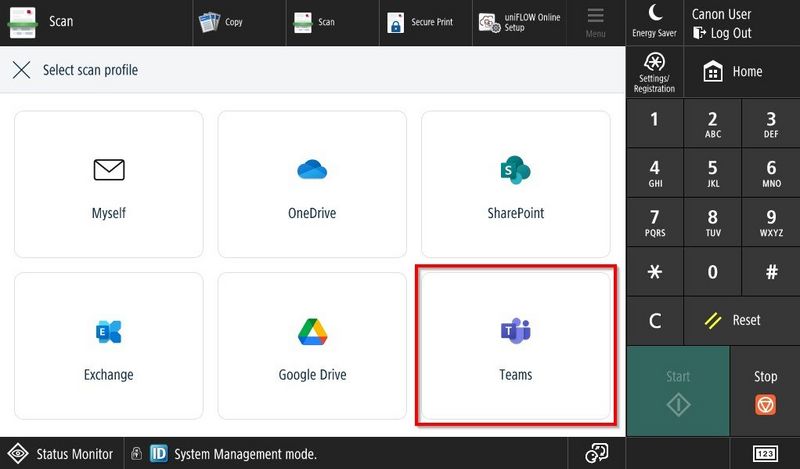Activate Energy Saver mode

tap(655, 21)
